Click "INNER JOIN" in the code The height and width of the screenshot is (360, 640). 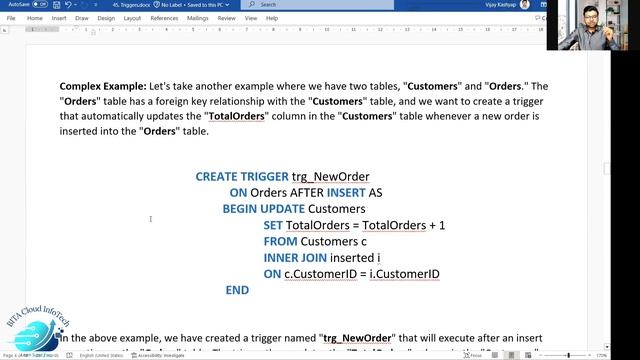[295, 258]
